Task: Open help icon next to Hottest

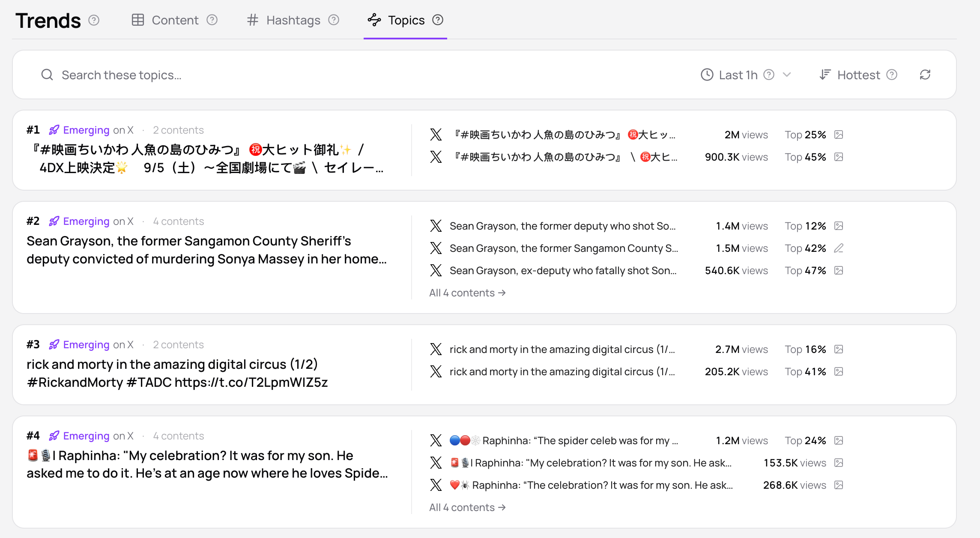Action: coord(892,75)
